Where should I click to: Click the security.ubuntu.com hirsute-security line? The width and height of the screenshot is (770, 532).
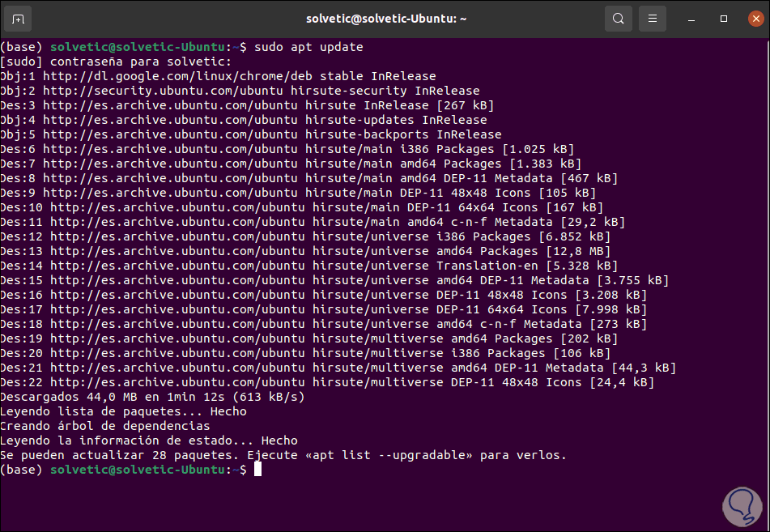tap(240, 91)
